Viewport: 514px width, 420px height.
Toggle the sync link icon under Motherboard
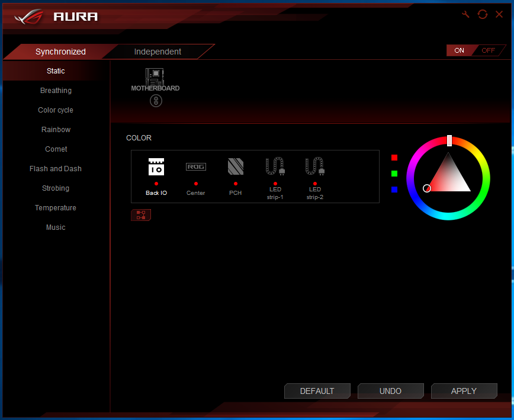(156, 101)
